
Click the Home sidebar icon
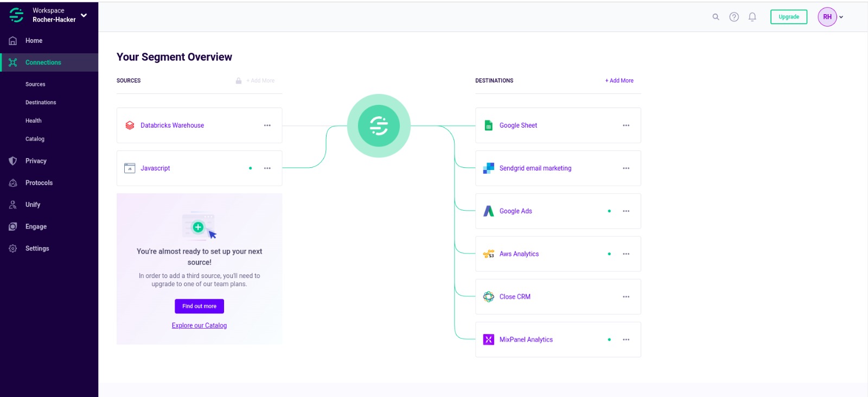[13, 41]
